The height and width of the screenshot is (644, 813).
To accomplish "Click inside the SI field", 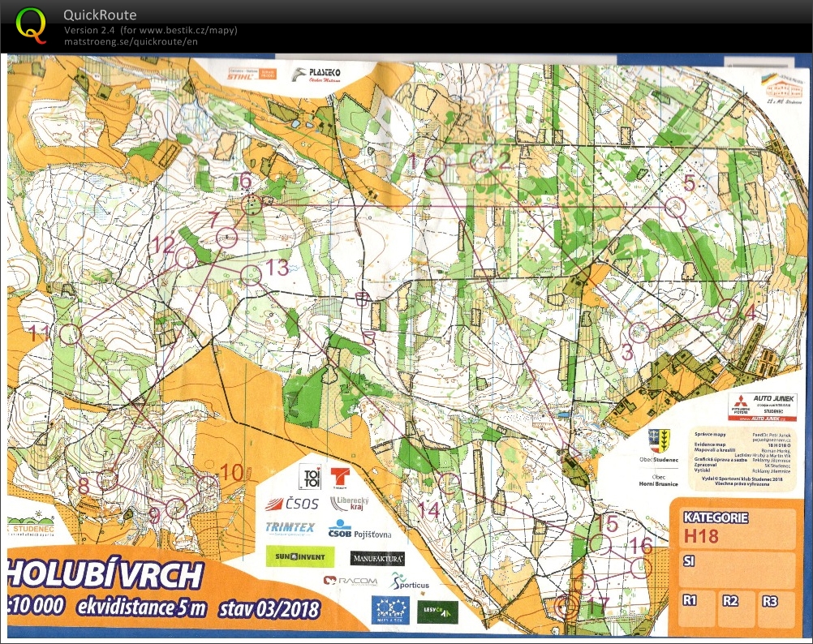I will pyautogui.click(x=735, y=569).
